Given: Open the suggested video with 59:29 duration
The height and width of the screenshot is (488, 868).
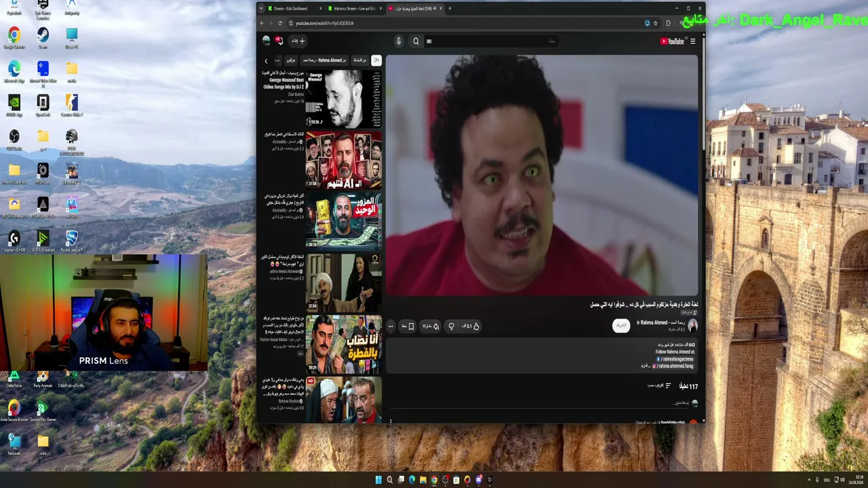Looking at the screenshot, I should [x=344, y=344].
